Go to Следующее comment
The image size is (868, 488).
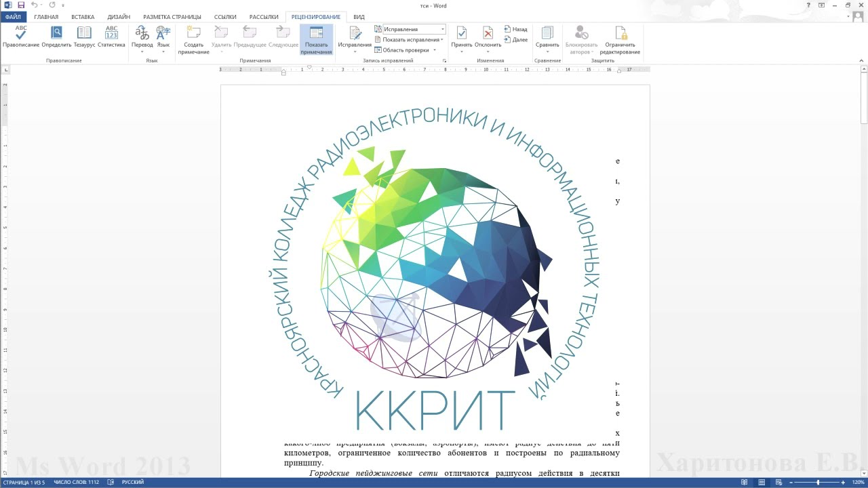[283, 37]
